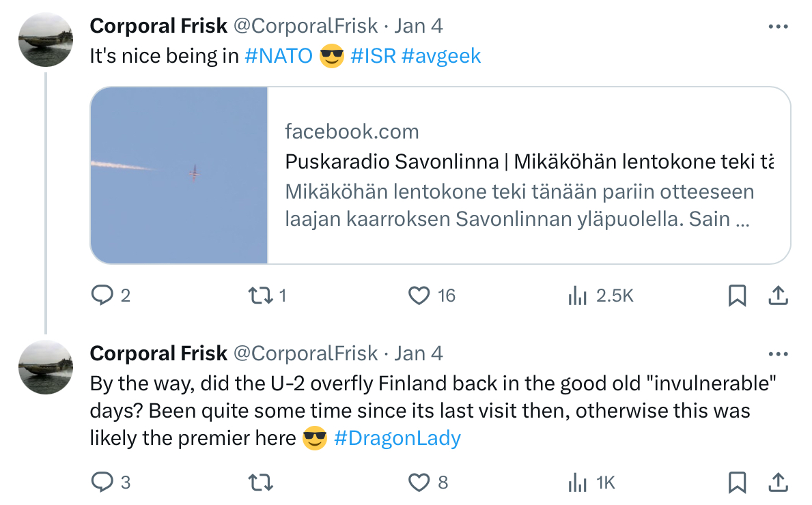Reply to the first NATO tweet
The image size is (812, 505).
(102, 295)
